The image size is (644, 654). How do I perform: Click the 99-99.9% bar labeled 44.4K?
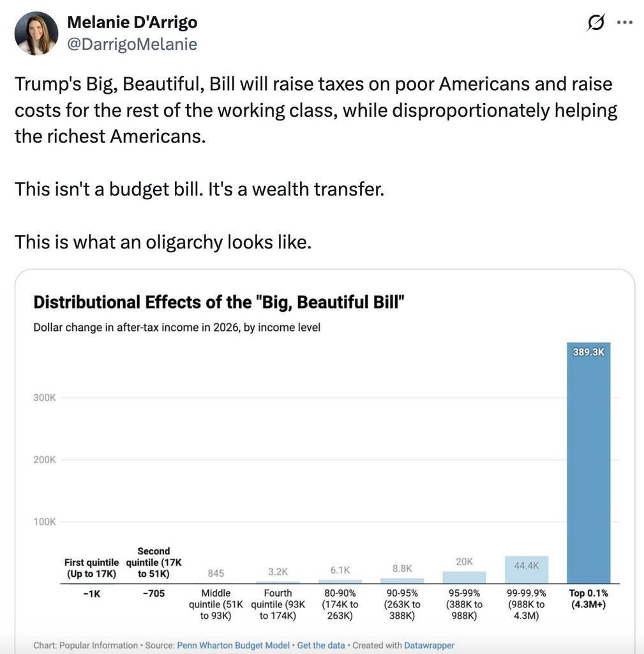527,570
